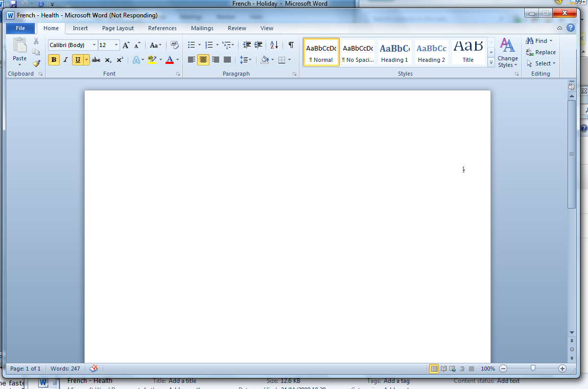Toggle Bold formatting
The image size is (588, 389).
(54, 60)
